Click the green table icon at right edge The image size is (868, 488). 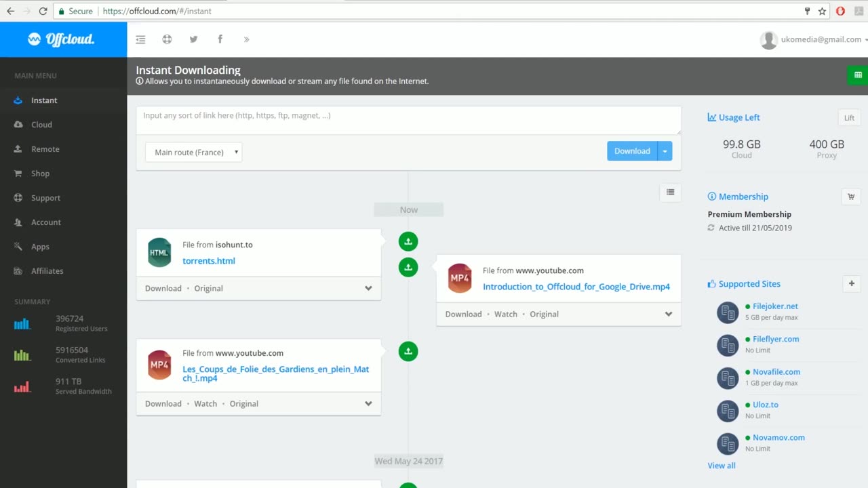pos(858,75)
